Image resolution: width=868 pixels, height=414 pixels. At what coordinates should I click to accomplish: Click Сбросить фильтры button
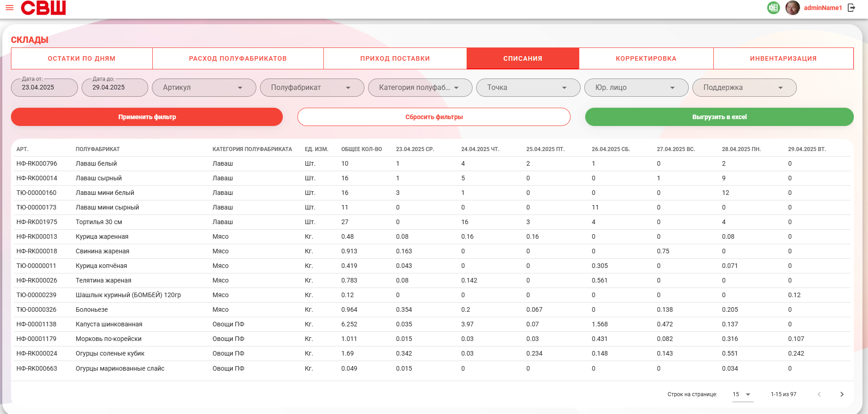(434, 117)
